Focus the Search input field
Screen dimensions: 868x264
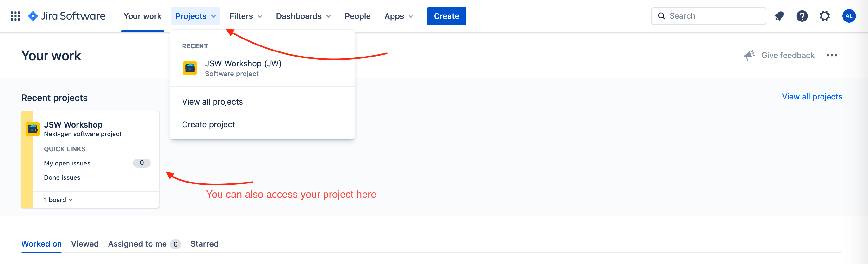click(709, 16)
